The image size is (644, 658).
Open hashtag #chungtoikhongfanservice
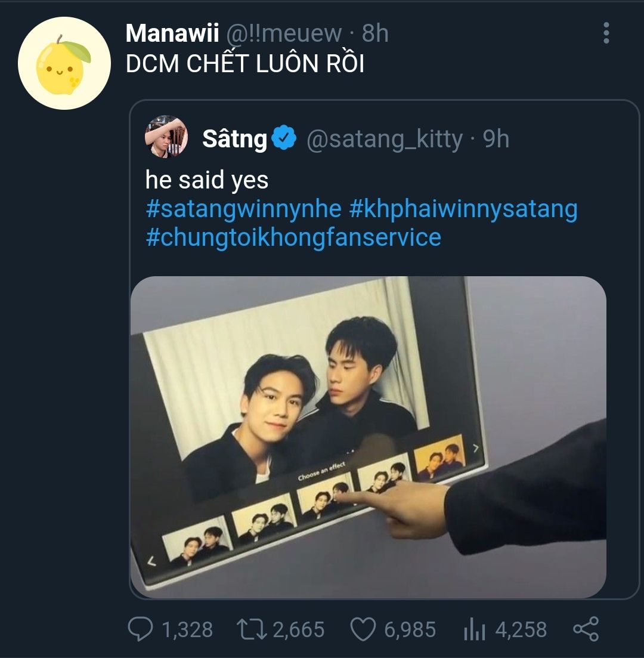[293, 237]
